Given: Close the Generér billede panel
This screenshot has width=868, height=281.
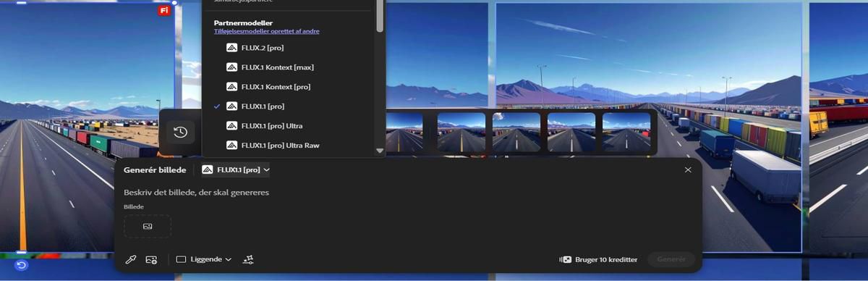Looking at the screenshot, I should [x=688, y=169].
